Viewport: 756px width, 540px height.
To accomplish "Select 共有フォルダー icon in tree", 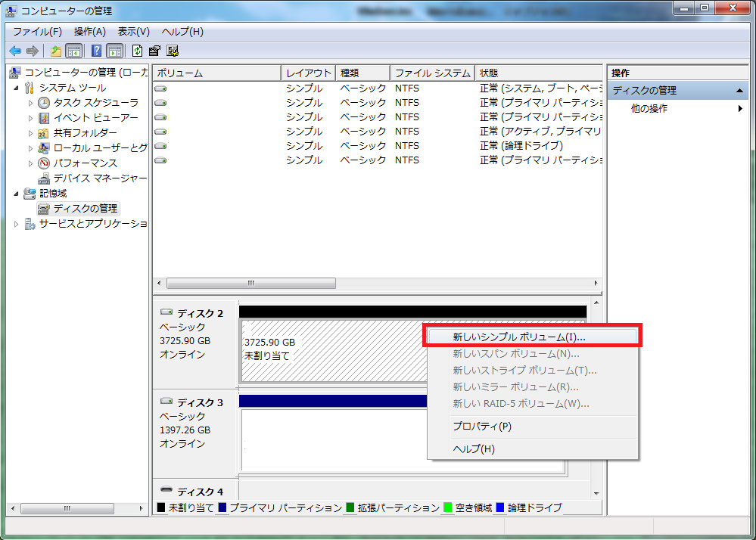I will click(44, 133).
